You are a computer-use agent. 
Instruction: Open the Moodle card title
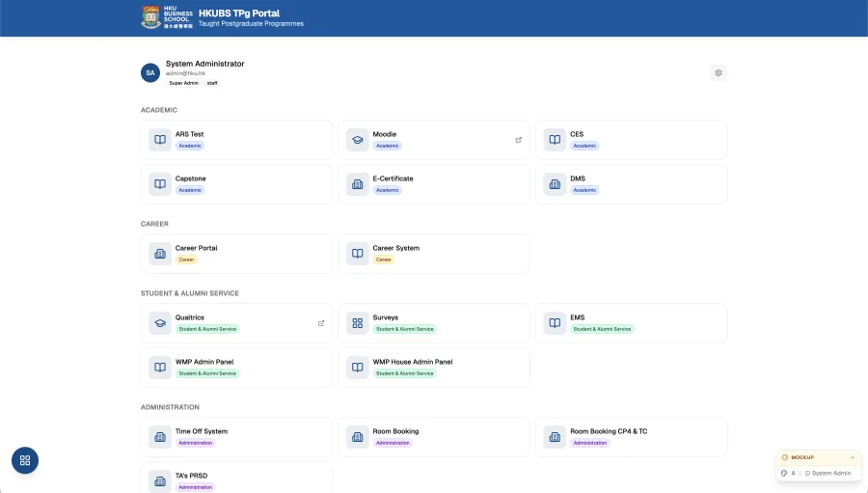(x=384, y=134)
